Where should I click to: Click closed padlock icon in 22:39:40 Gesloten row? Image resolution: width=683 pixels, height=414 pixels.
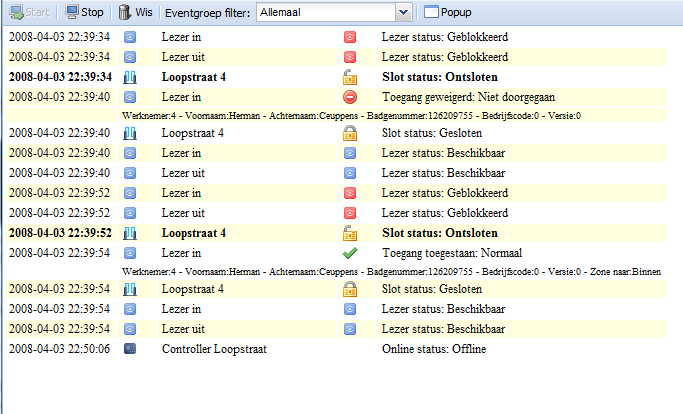(x=350, y=133)
